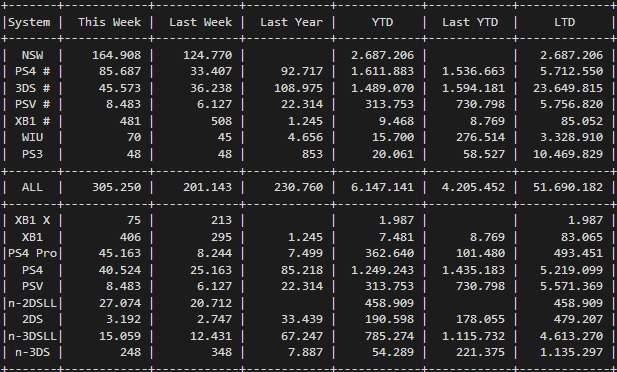Click the System column header
This screenshot has width=617, height=372.
click(29, 22)
